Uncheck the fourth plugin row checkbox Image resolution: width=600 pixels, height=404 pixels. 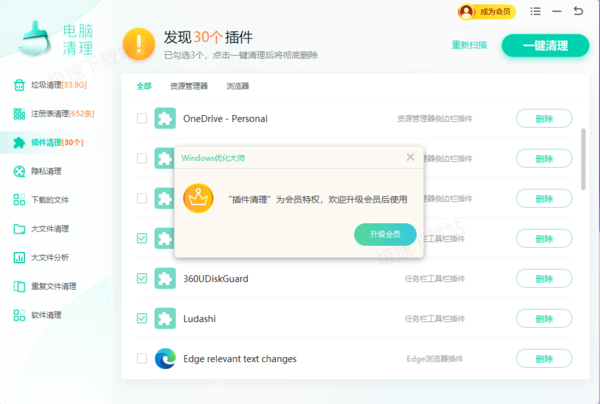tap(142, 238)
